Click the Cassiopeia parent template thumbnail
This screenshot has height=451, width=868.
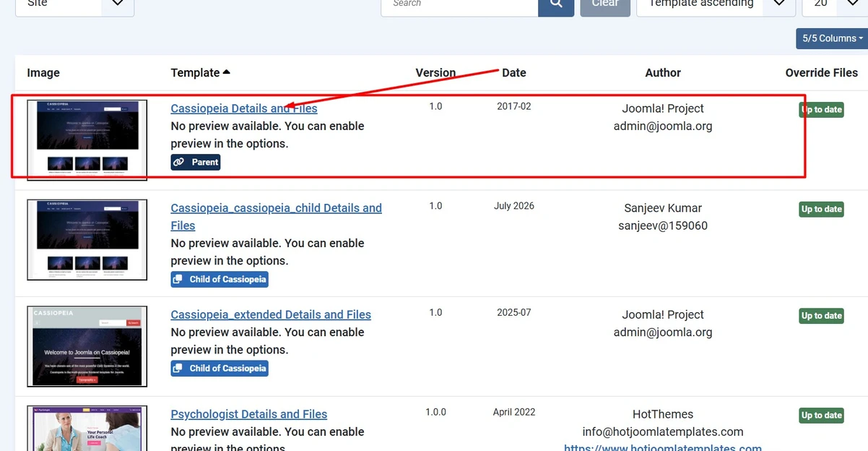(87, 140)
